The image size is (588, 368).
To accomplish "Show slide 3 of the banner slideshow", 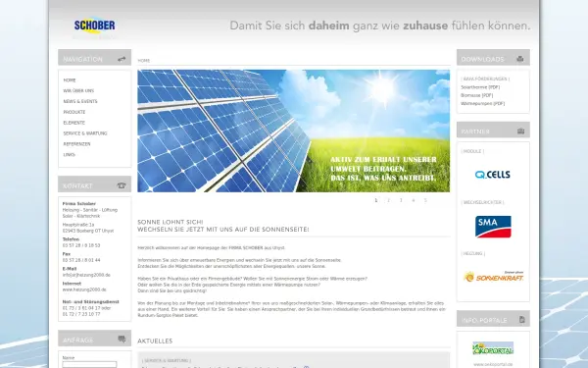I will coord(401,200).
